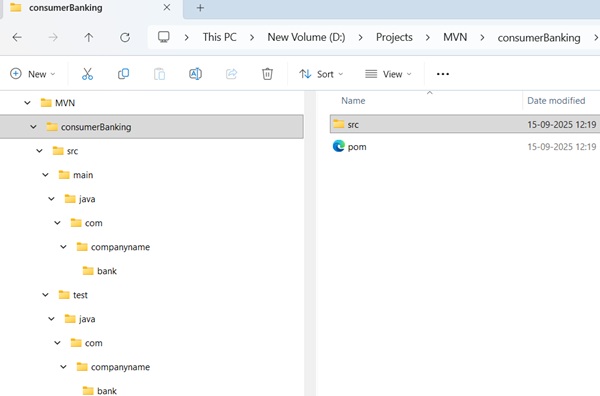
Task: Sort by the Name column header
Action: 353,101
